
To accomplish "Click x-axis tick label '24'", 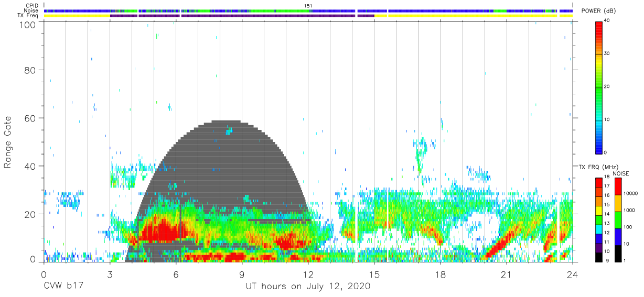I will coord(572,274).
